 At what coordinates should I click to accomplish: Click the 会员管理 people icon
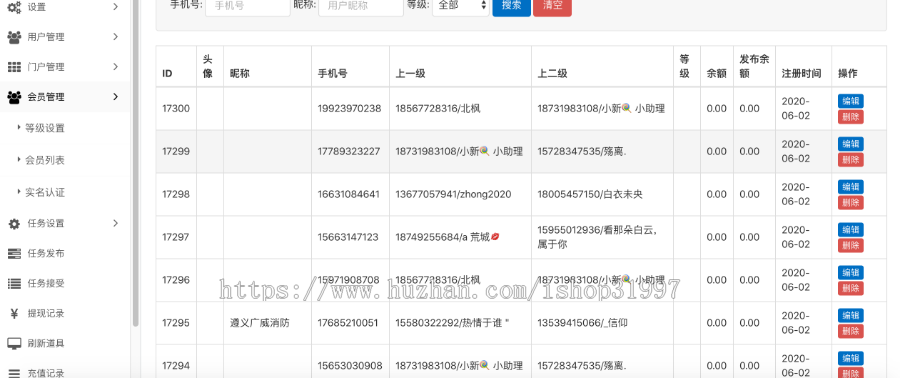14,97
